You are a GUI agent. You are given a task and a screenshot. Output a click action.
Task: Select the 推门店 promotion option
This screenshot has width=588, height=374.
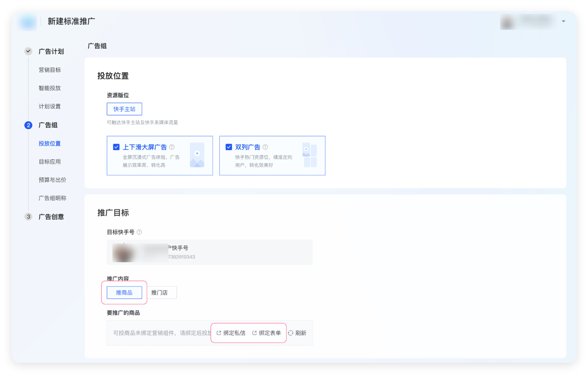162,292
